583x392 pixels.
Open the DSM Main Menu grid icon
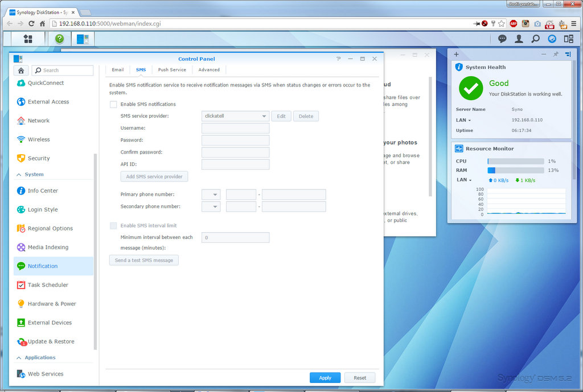click(28, 39)
